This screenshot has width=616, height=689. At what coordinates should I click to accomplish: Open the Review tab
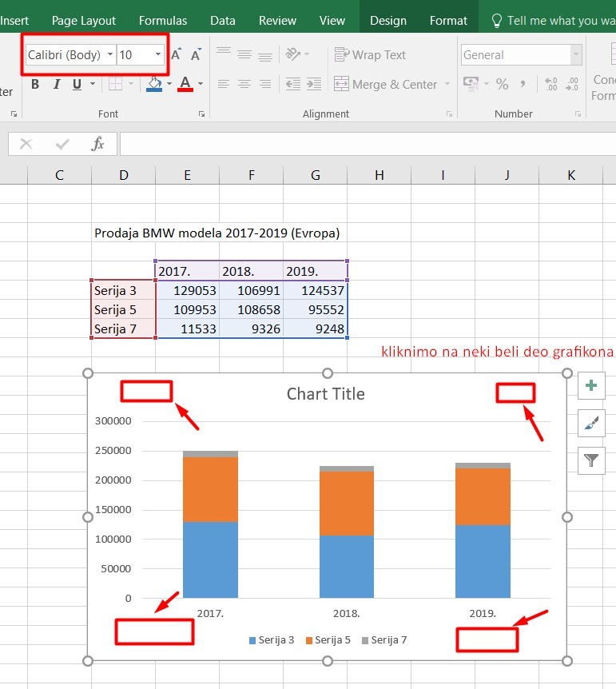point(277,21)
